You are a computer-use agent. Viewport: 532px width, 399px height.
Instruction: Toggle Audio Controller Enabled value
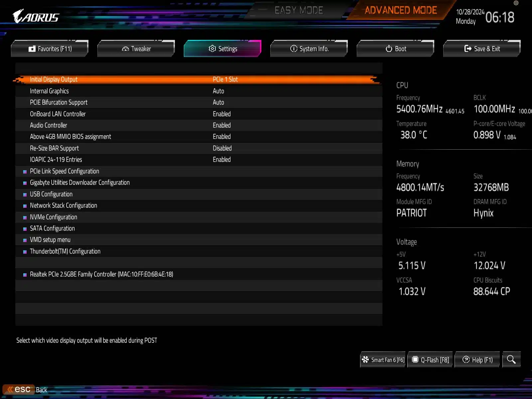tap(222, 125)
